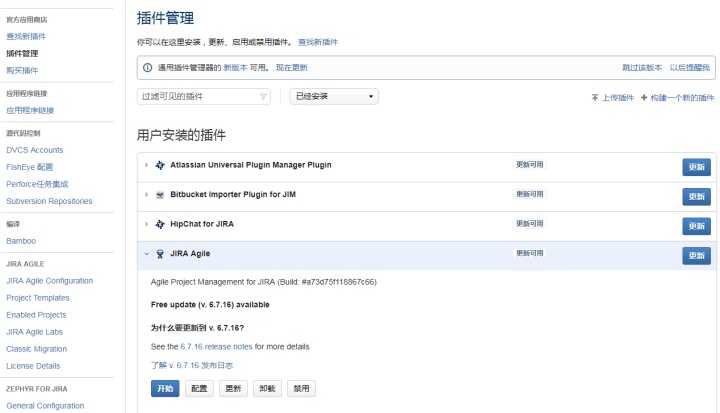Viewport: 720px width, 413px height.
Task: Collapse the JIRA Agile plugin row
Action: [x=146, y=254]
